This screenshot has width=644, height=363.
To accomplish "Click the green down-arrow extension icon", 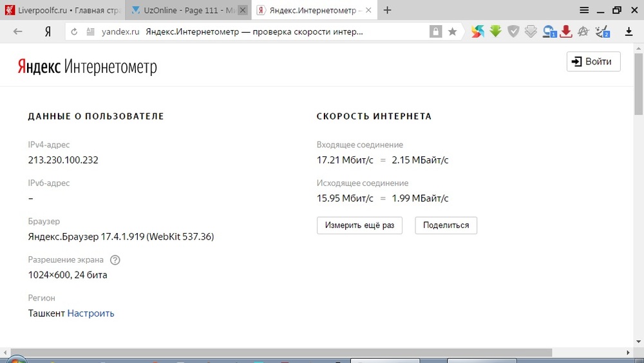I will 495,31.
